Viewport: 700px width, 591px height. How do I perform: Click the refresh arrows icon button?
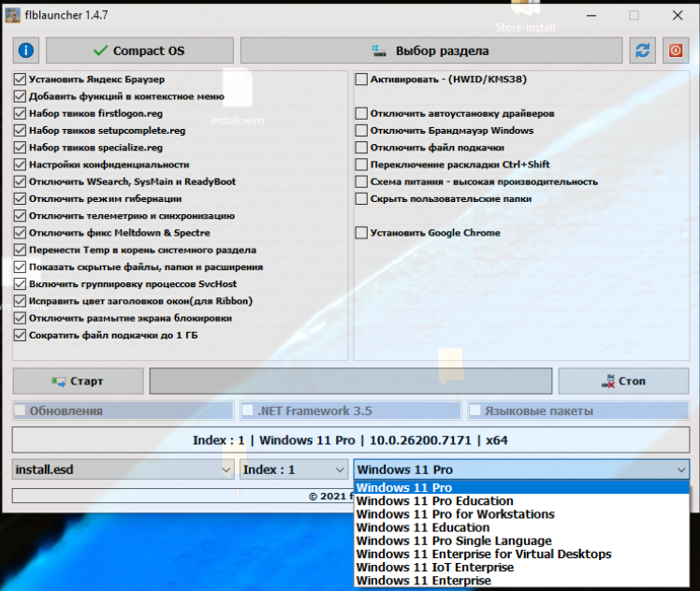(x=642, y=50)
